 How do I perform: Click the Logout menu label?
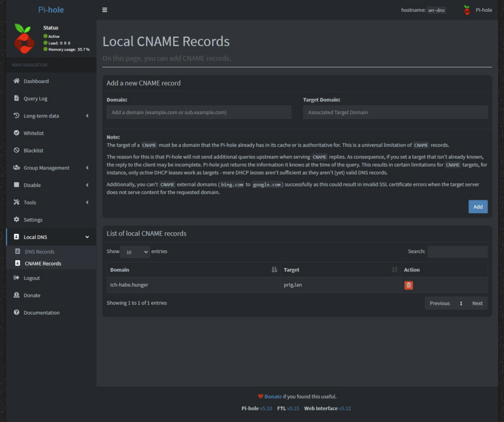(x=32, y=278)
